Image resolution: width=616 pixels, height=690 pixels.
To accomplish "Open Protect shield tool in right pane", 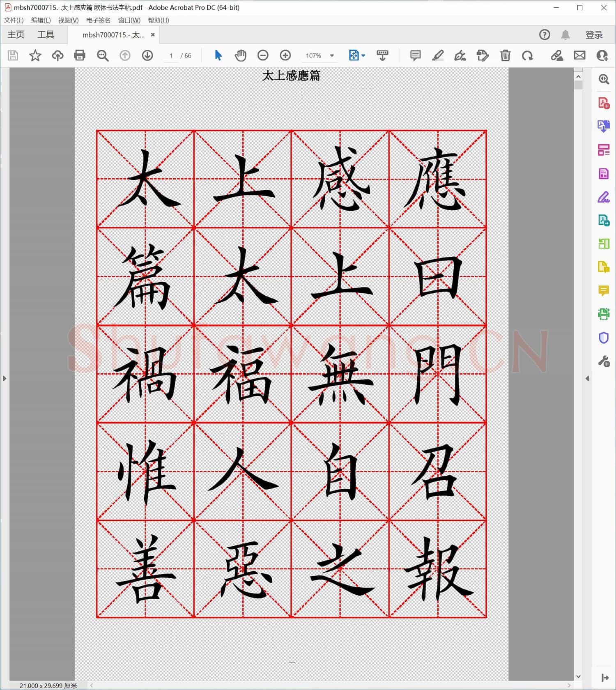I will point(604,338).
